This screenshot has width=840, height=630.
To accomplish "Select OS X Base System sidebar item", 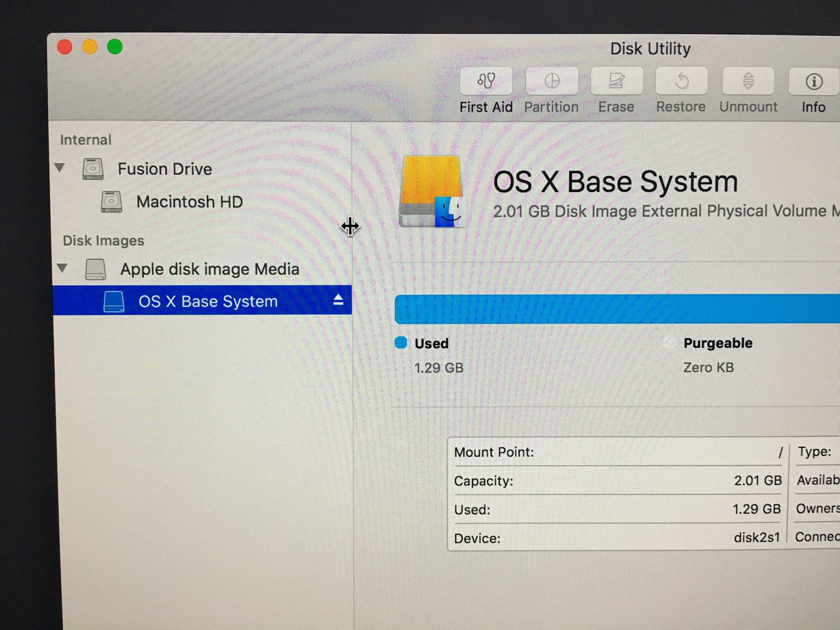I will click(x=208, y=301).
